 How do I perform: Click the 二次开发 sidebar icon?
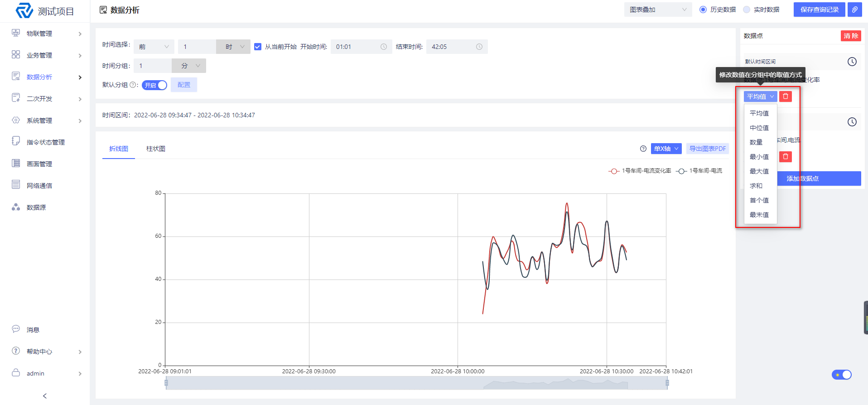(x=16, y=98)
